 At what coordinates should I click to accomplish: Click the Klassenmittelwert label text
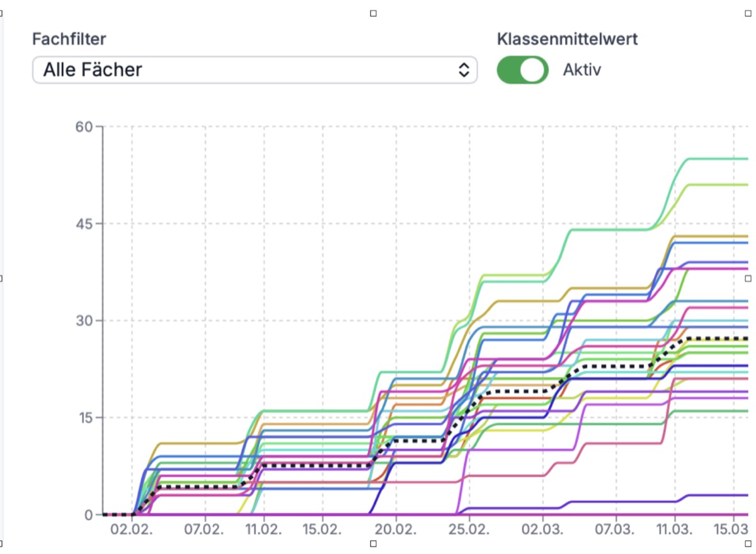coord(568,39)
